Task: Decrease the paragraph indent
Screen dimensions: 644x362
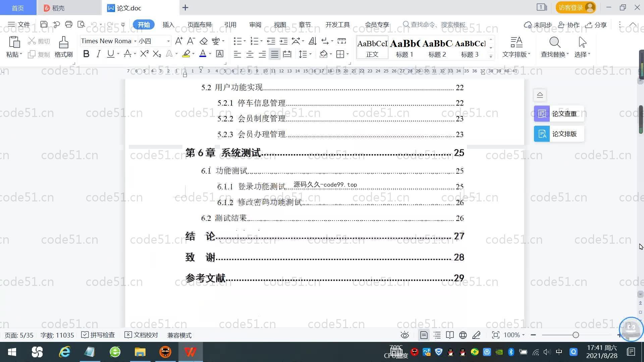Action: click(x=271, y=41)
